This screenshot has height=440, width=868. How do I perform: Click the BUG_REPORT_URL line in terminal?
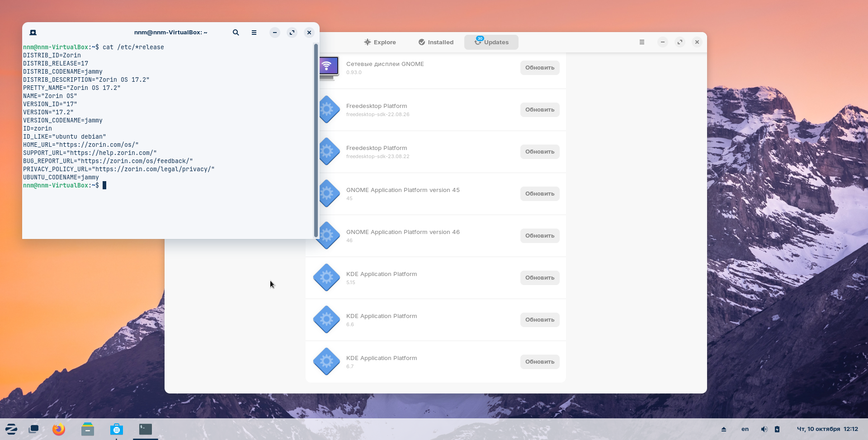point(108,161)
